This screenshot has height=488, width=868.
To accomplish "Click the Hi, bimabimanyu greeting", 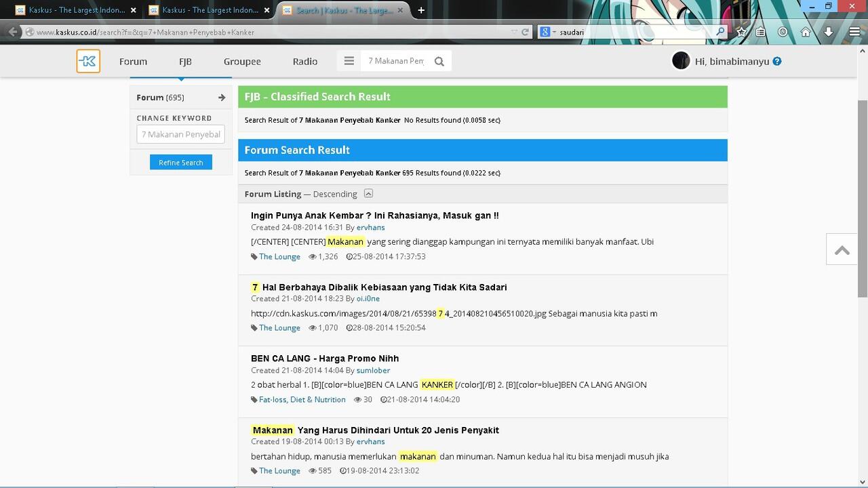I will 732,61.
